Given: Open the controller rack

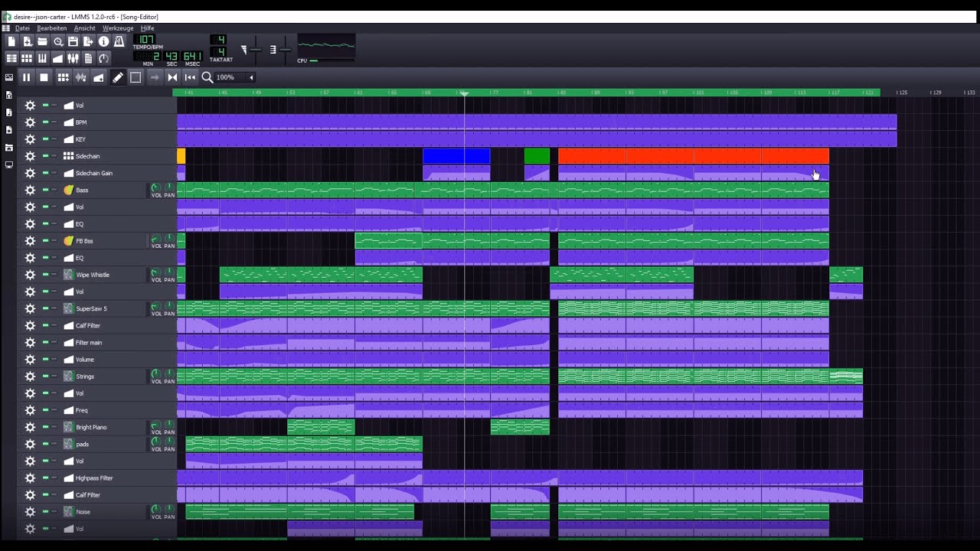Looking at the screenshot, I should tap(103, 58).
